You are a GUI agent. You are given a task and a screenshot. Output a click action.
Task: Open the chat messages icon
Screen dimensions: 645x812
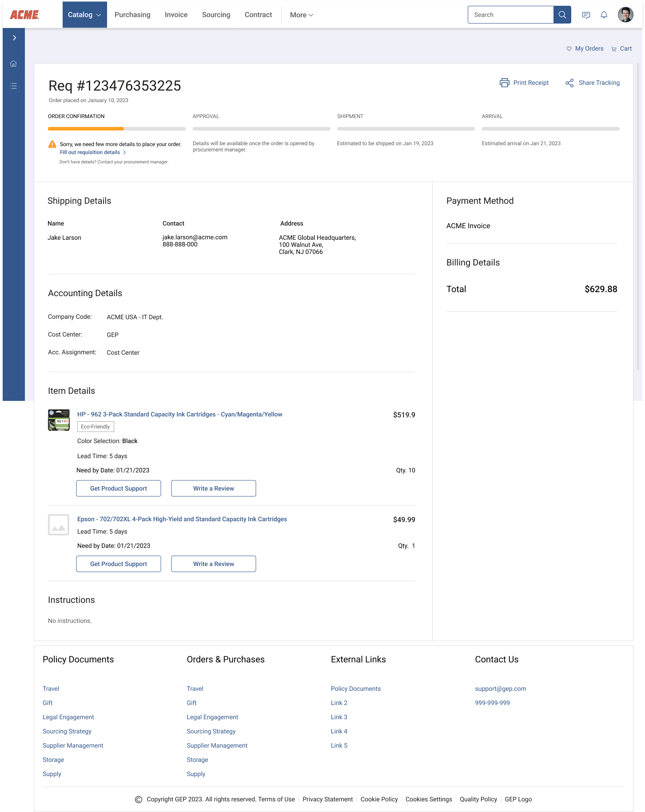[x=586, y=15]
